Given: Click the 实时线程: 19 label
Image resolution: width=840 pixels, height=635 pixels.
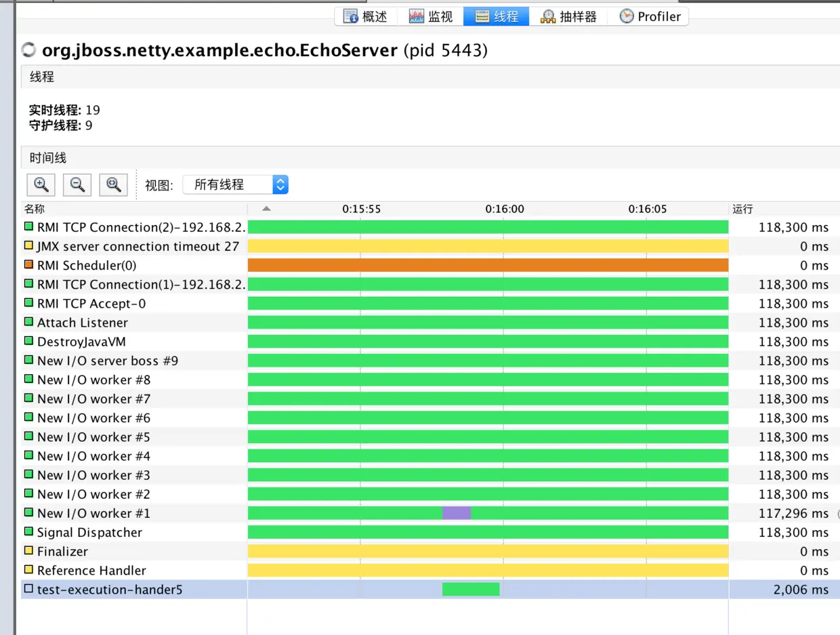Looking at the screenshot, I should [64, 110].
